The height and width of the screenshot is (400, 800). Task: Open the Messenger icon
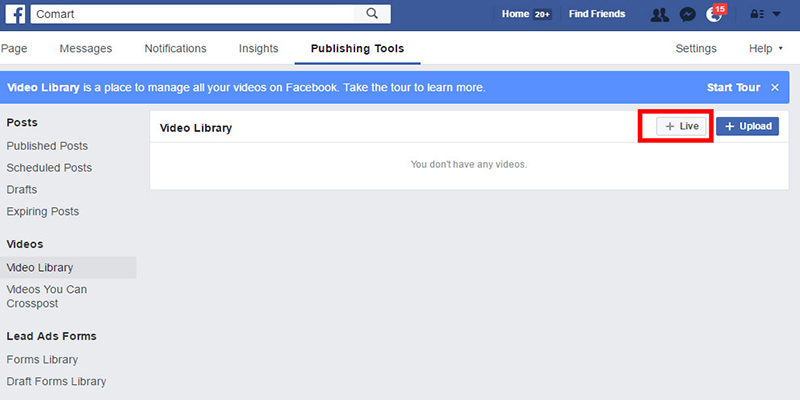coord(687,14)
